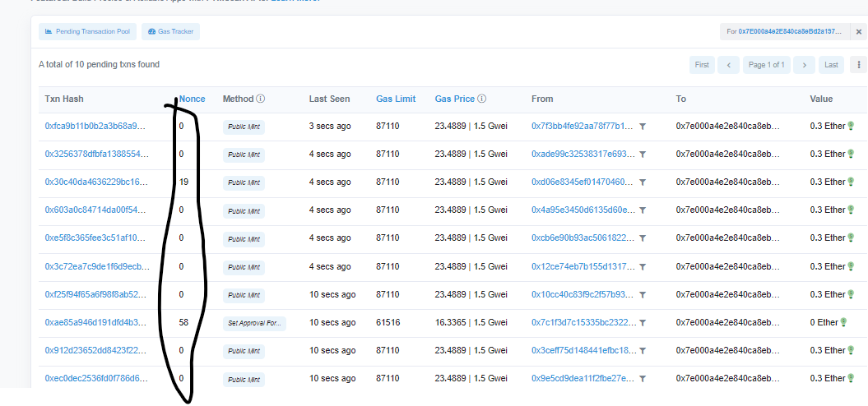Go to First page

click(x=702, y=65)
